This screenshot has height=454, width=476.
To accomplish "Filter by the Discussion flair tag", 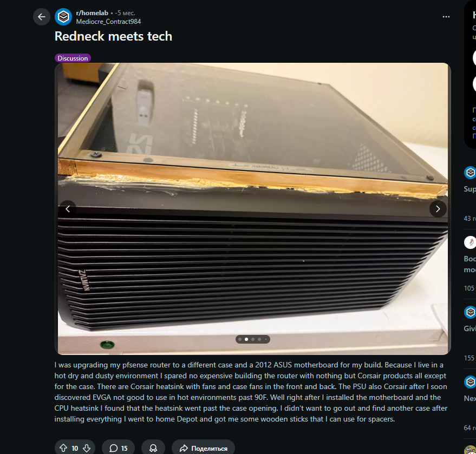I will point(73,58).
